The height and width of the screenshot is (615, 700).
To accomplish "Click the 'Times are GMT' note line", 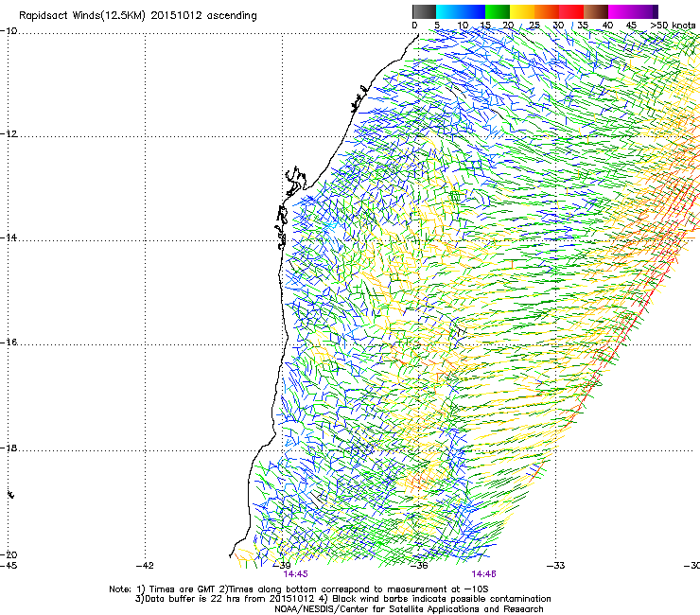I will [299, 589].
